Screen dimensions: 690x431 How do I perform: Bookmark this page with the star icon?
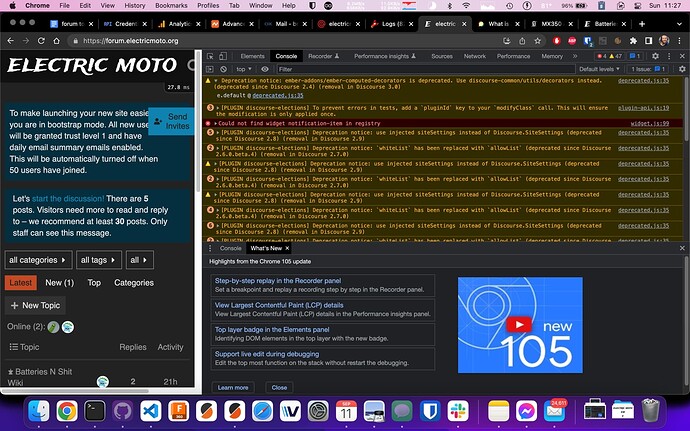click(x=537, y=41)
